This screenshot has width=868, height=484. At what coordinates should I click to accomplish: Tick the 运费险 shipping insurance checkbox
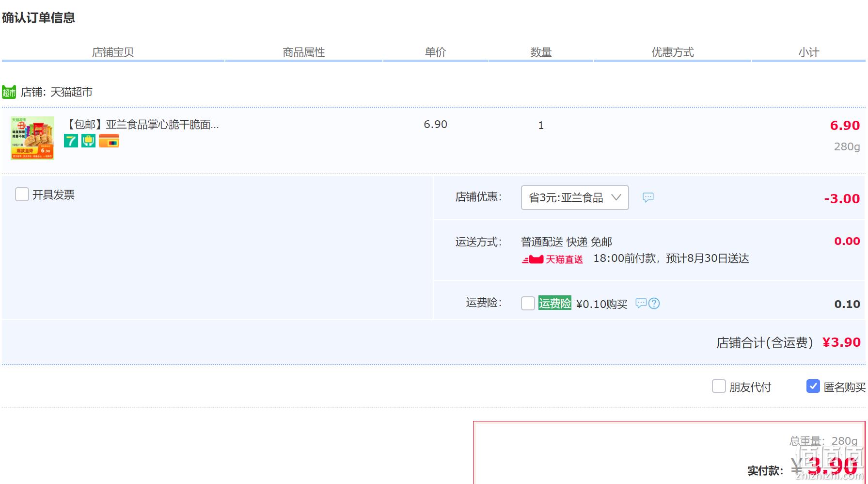528,304
